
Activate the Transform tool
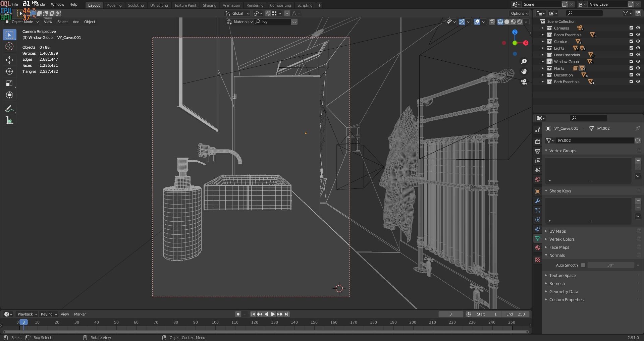click(9, 95)
